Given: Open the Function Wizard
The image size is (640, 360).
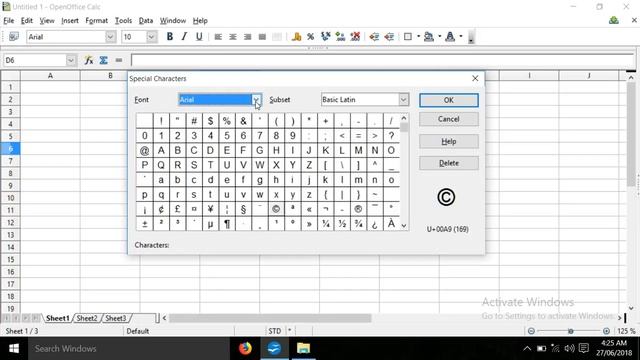Looking at the screenshot, I should point(88,60).
